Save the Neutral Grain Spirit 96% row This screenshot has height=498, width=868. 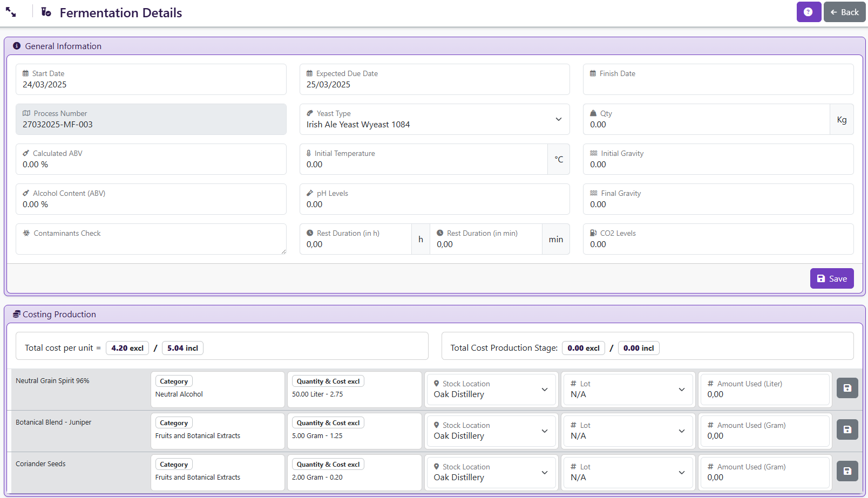(847, 388)
